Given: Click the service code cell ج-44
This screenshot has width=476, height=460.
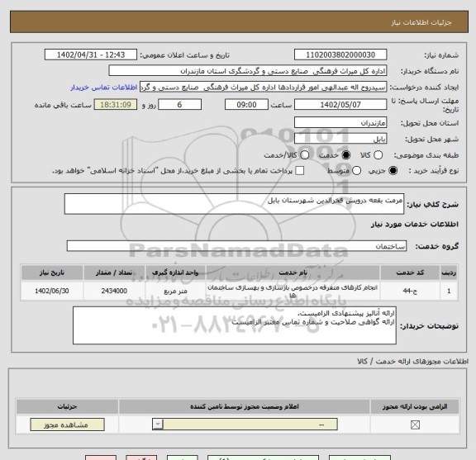Looking at the screenshot, I should (410, 291).
